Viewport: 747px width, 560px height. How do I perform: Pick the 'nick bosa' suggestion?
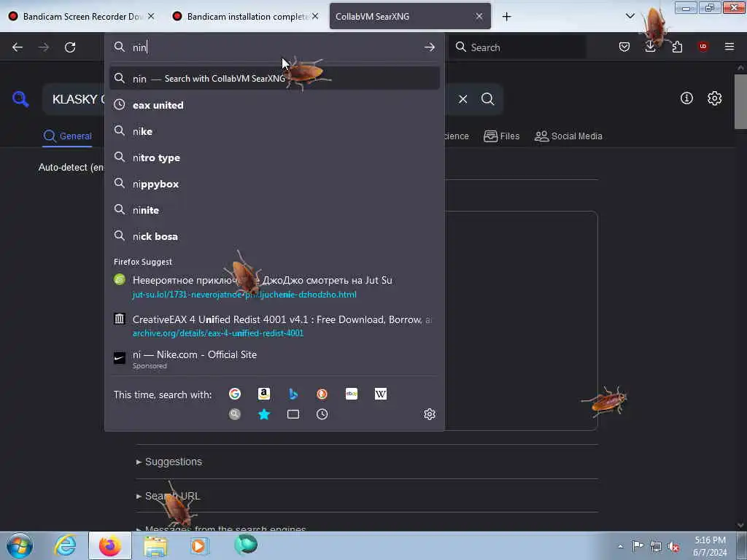[274, 236]
